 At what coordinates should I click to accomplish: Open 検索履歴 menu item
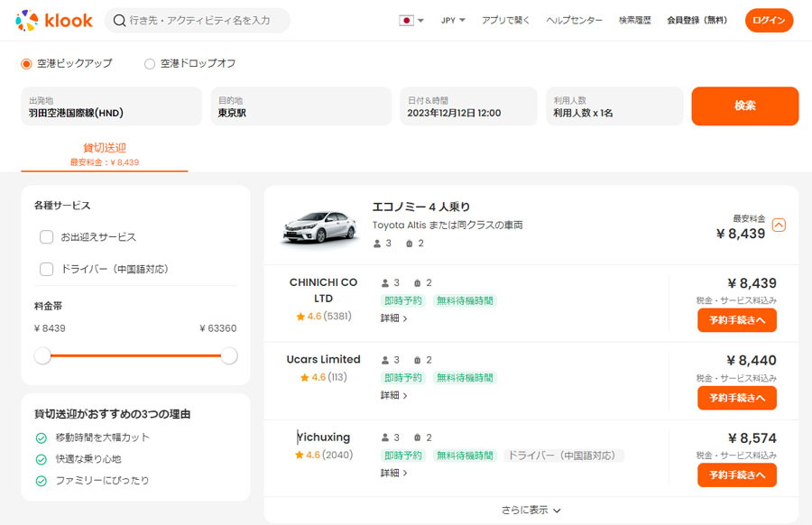pyautogui.click(x=635, y=21)
